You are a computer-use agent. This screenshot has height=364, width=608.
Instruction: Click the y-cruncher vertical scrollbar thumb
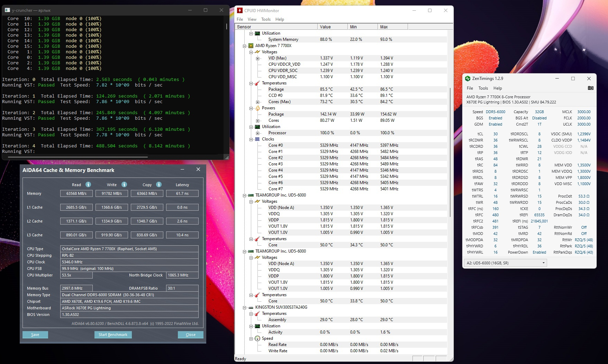coord(227,26)
